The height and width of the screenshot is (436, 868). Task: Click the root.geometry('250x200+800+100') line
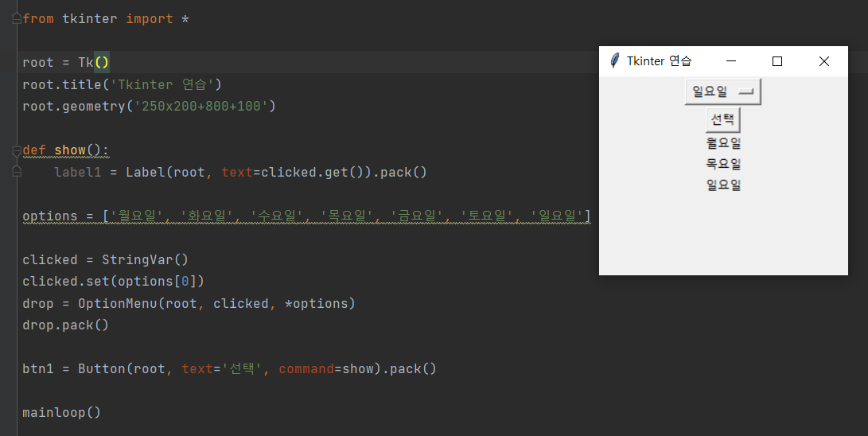point(149,107)
